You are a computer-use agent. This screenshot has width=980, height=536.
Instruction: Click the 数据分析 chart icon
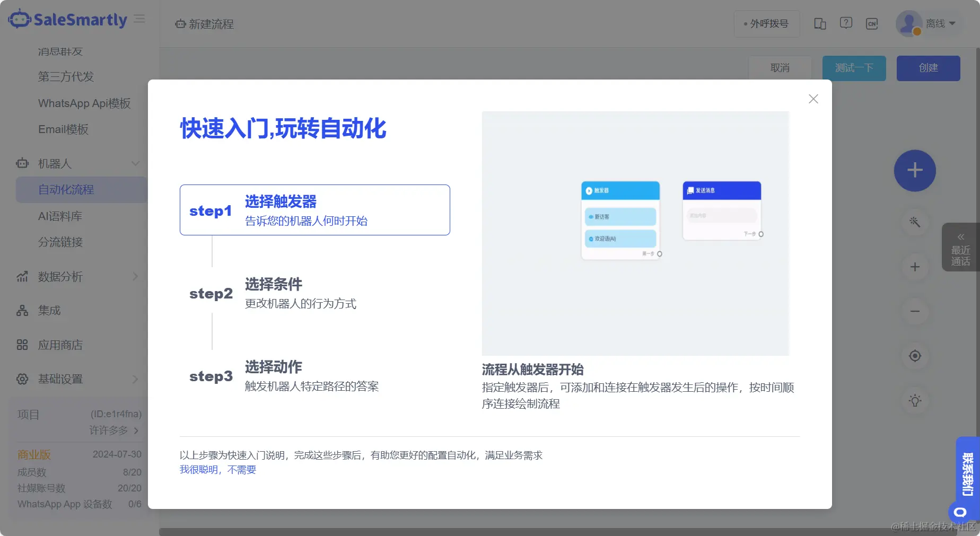click(x=22, y=277)
